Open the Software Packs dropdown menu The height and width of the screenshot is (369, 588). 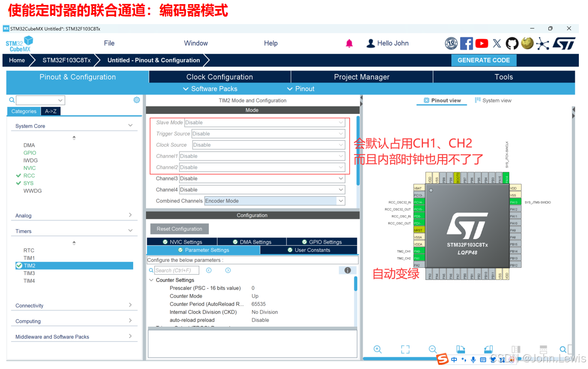click(210, 89)
